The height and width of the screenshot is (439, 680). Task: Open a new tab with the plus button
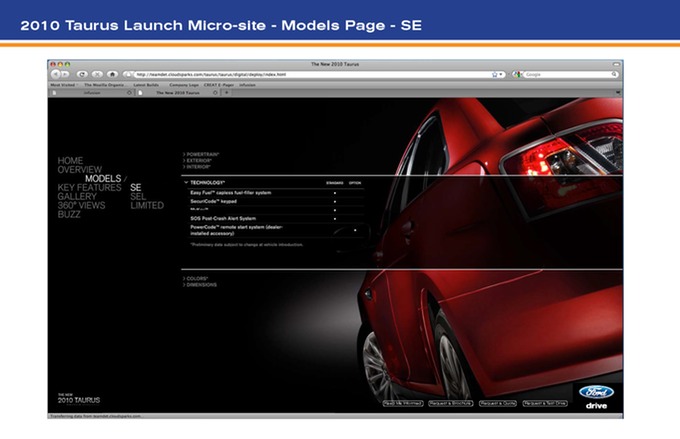pyautogui.click(x=226, y=92)
